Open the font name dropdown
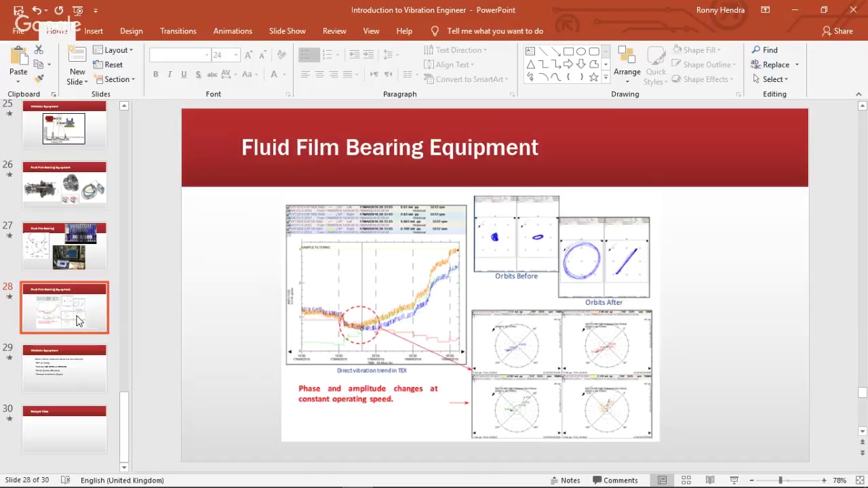 207,55
